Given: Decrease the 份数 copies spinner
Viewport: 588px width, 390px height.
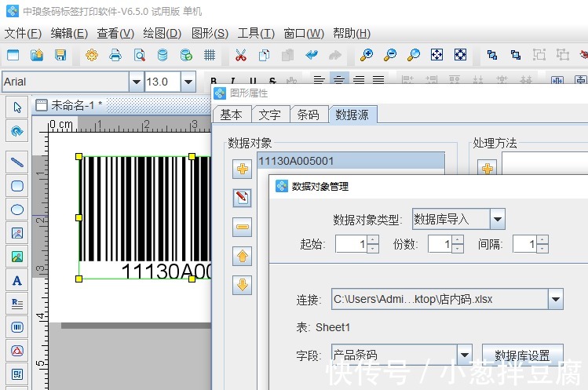Looking at the screenshot, I should point(458,248).
